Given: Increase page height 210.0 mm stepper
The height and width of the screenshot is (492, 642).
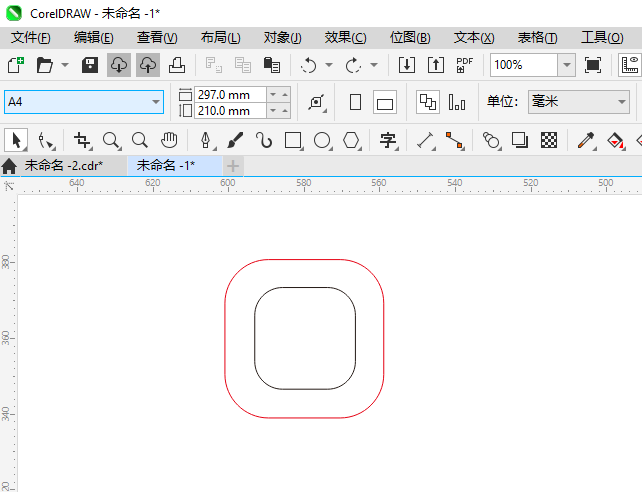Looking at the screenshot, I should tap(285, 111).
